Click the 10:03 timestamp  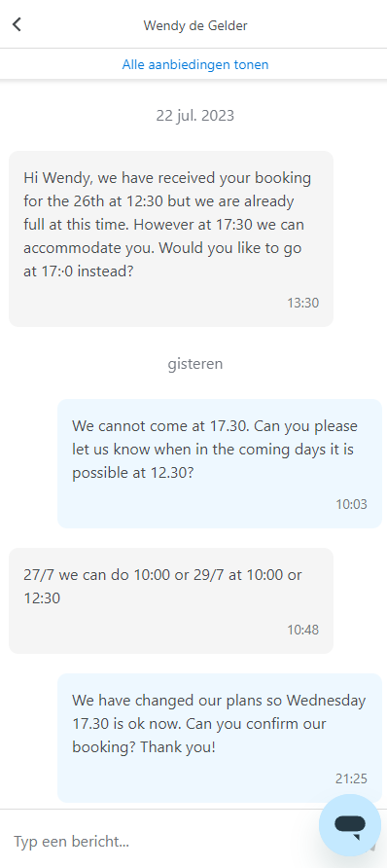(351, 504)
